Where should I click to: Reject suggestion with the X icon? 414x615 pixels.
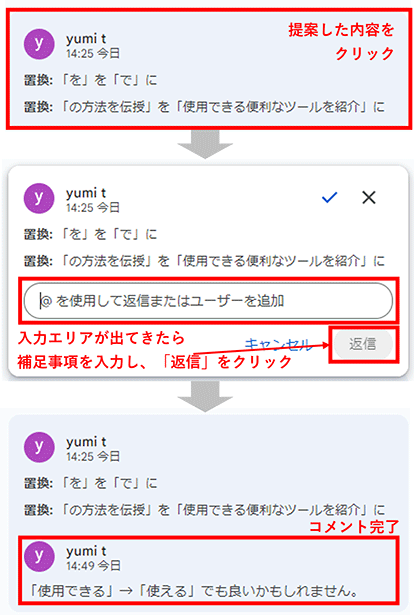tap(369, 197)
